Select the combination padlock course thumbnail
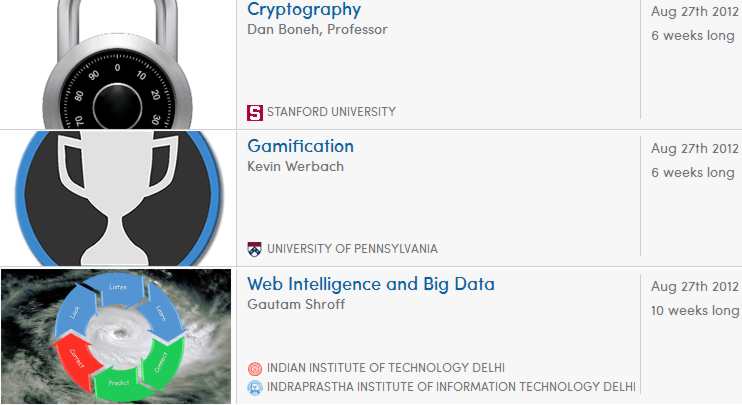742x405 pixels. [x=117, y=64]
